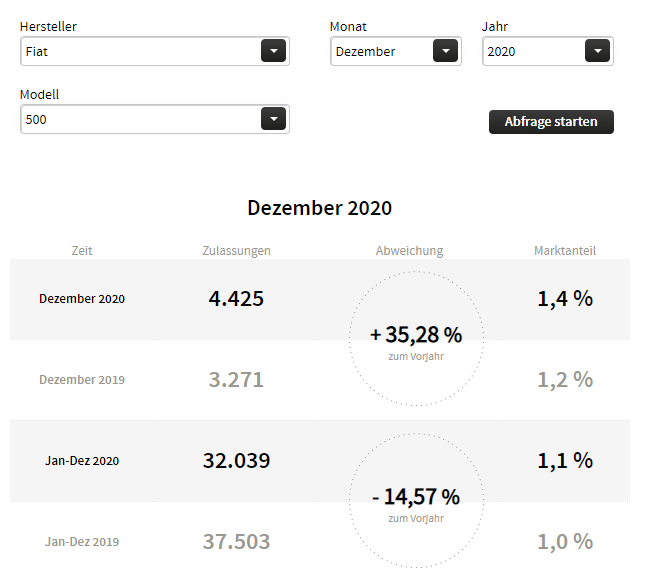
Task: Open the Monat field showing Dezember
Action: pyautogui.click(x=381, y=51)
